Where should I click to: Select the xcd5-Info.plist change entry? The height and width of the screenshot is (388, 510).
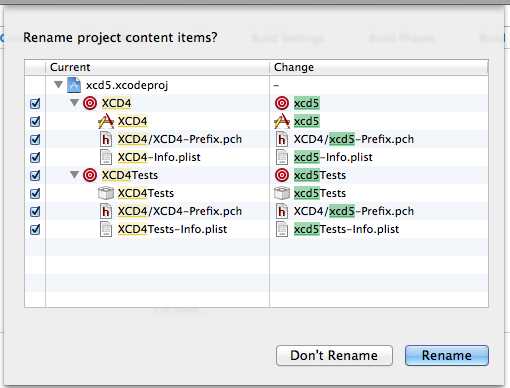[333, 157]
